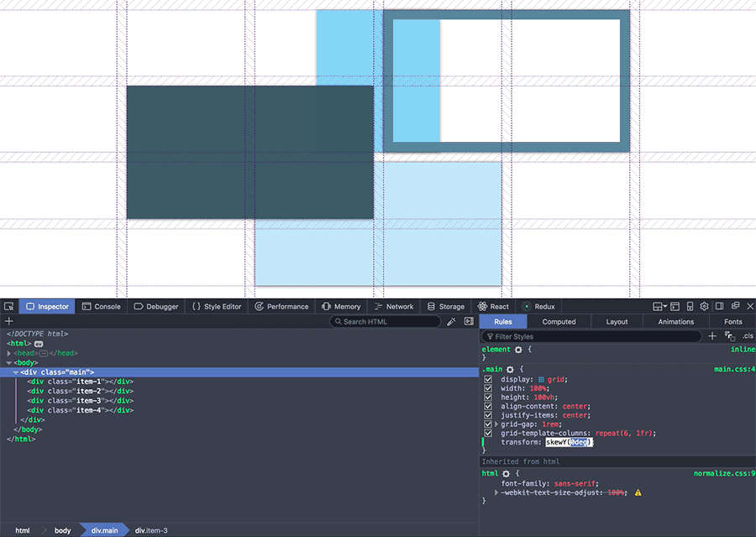Toggle the pseudo-class panel icon
This screenshot has height=537, width=756.
click(729, 336)
